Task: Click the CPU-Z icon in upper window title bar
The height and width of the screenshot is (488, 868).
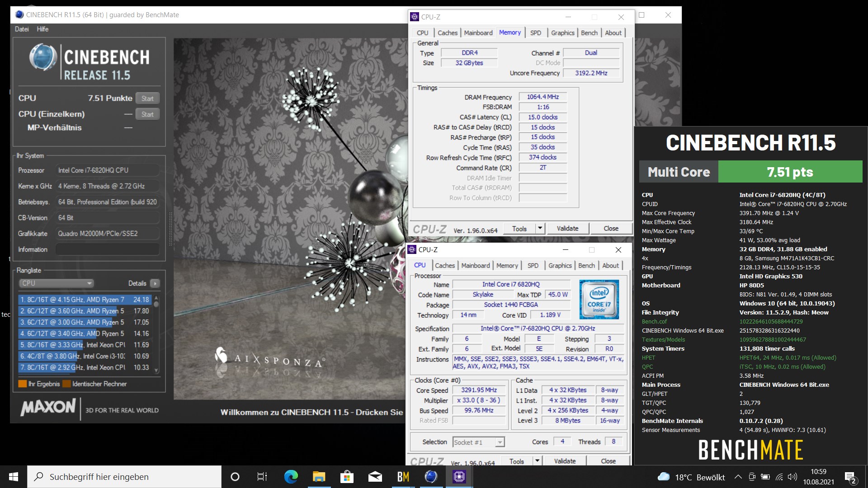Action: [x=415, y=17]
